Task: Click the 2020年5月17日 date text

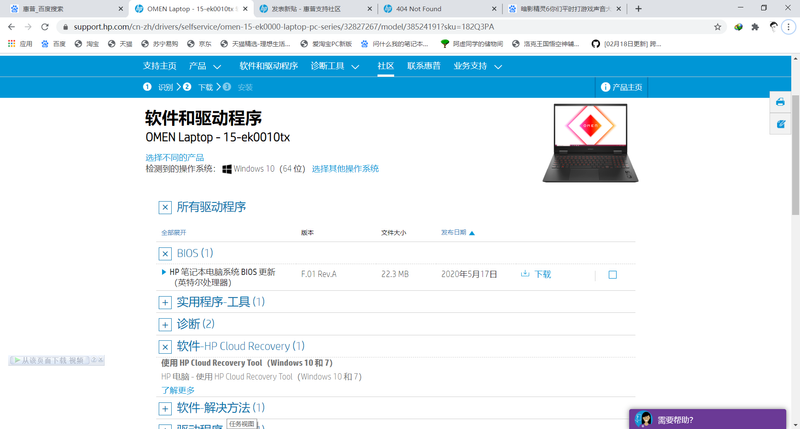Action: [469, 274]
